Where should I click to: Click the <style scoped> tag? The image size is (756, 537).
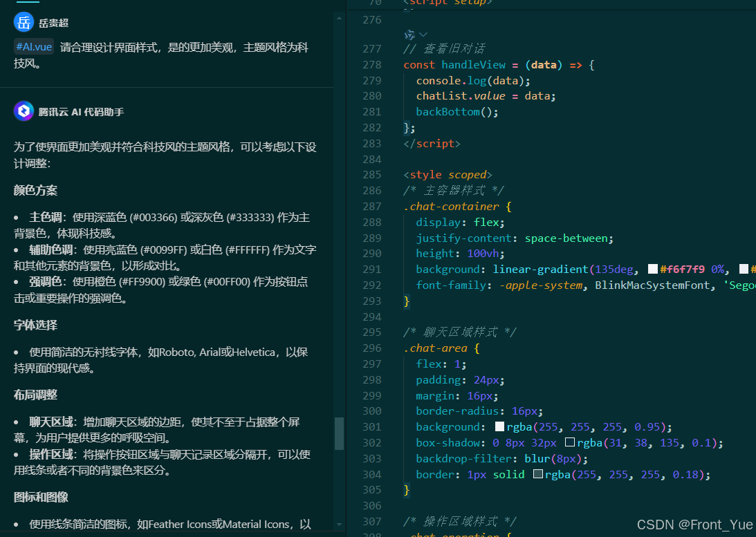[x=448, y=174]
